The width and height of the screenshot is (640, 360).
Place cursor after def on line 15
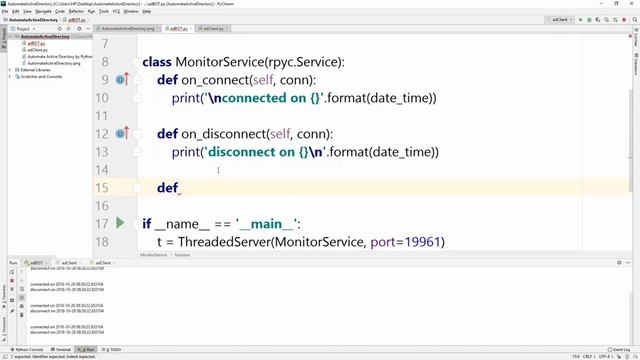180,188
